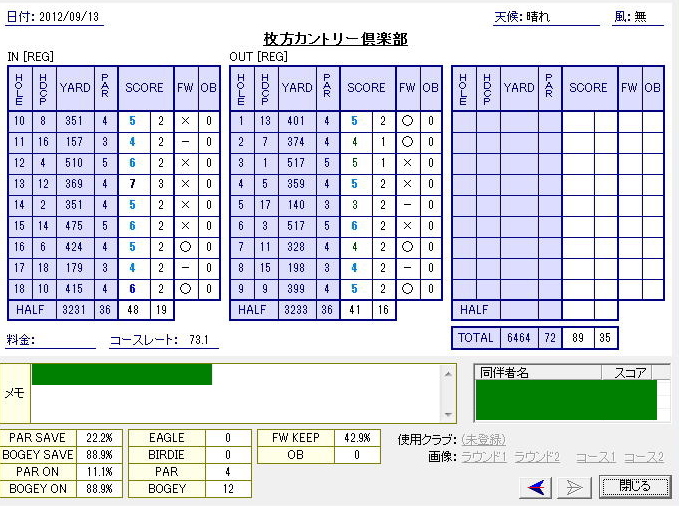The width and height of the screenshot is (679, 506).
Task: Click the OUT table YARD header
Action: pos(297,88)
